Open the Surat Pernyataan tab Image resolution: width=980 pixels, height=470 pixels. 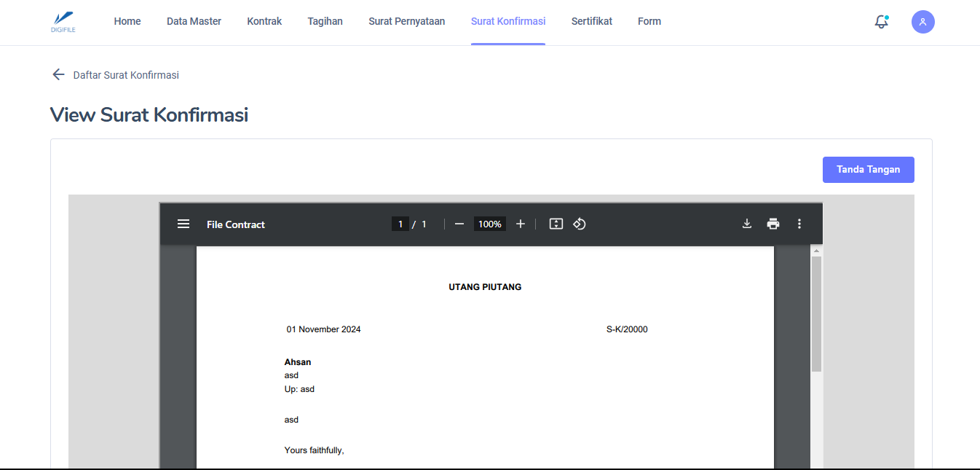(x=406, y=22)
